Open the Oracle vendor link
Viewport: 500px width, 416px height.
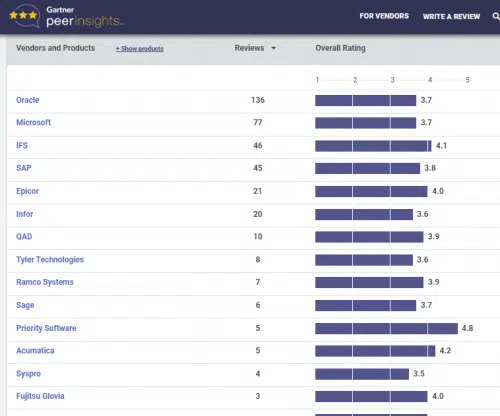point(28,100)
